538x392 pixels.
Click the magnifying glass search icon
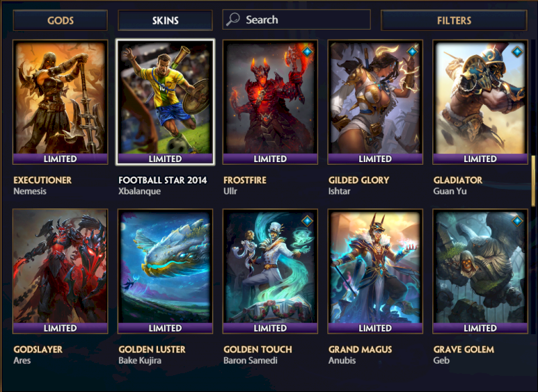coord(233,19)
